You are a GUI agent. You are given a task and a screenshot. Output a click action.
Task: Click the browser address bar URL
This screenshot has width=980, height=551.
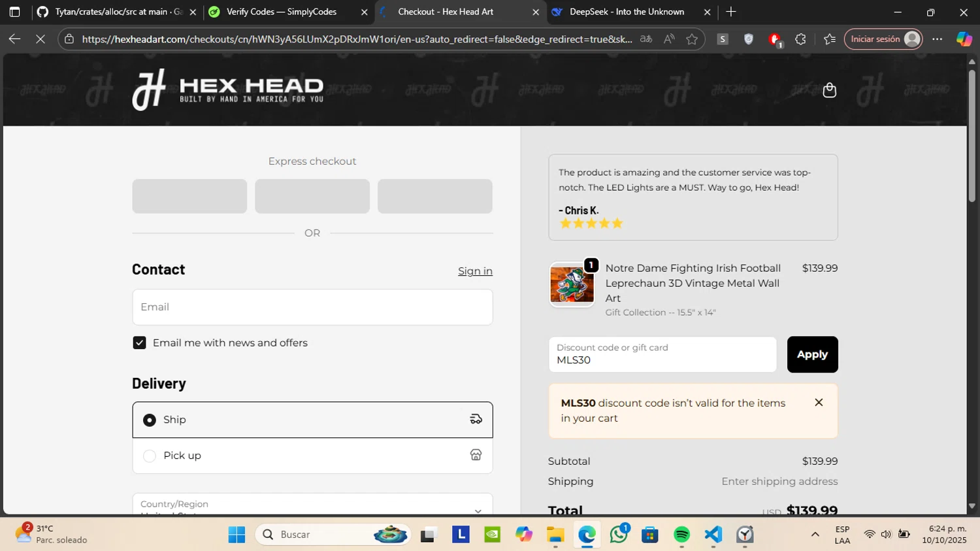tap(357, 39)
